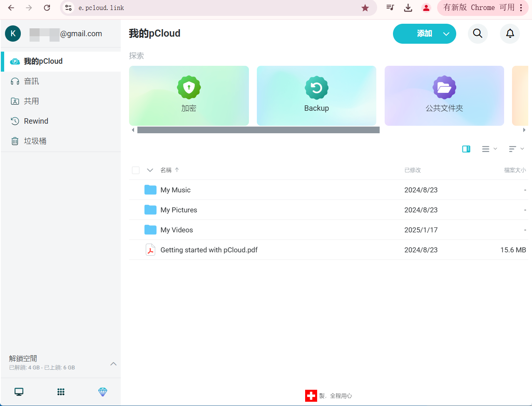Open the Chrome profile icon
Screen dimensions: 532x406
(x=426, y=8)
